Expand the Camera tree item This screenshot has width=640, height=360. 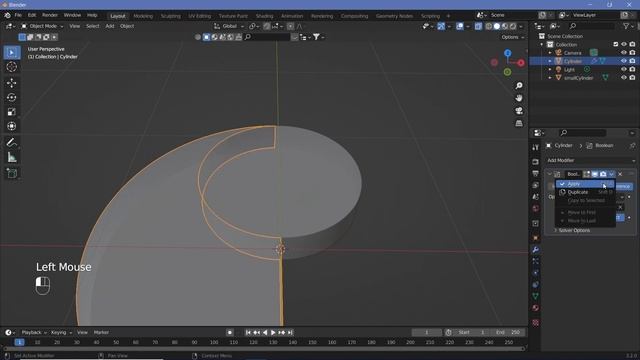coord(550,53)
